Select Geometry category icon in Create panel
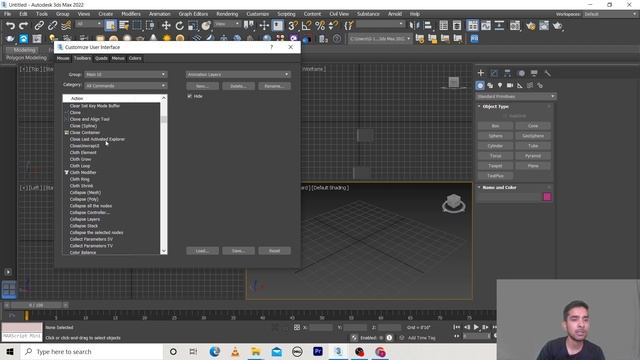 click(480, 85)
